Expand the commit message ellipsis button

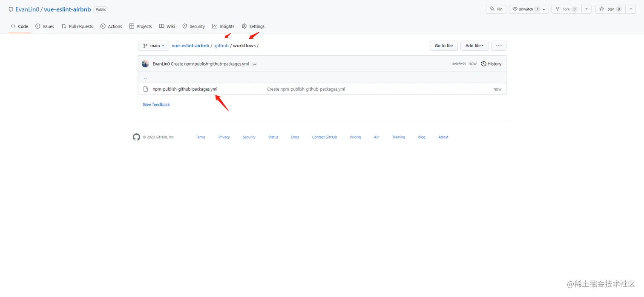coord(254,64)
